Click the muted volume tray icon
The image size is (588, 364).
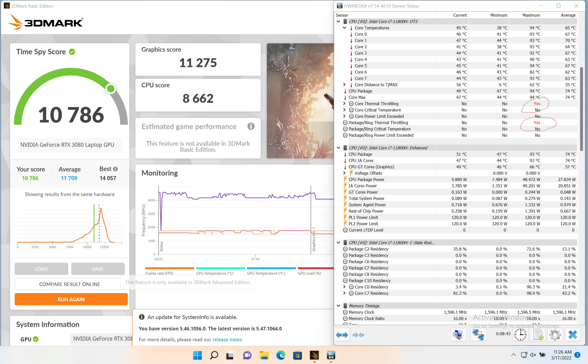tap(533, 355)
